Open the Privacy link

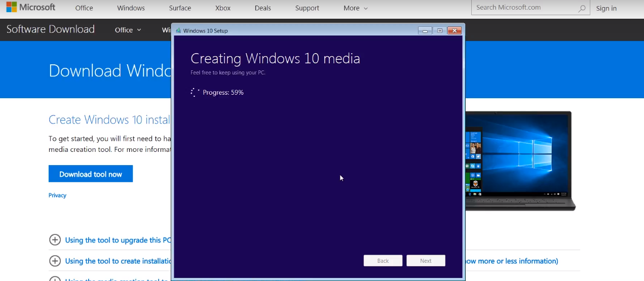tap(57, 195)
